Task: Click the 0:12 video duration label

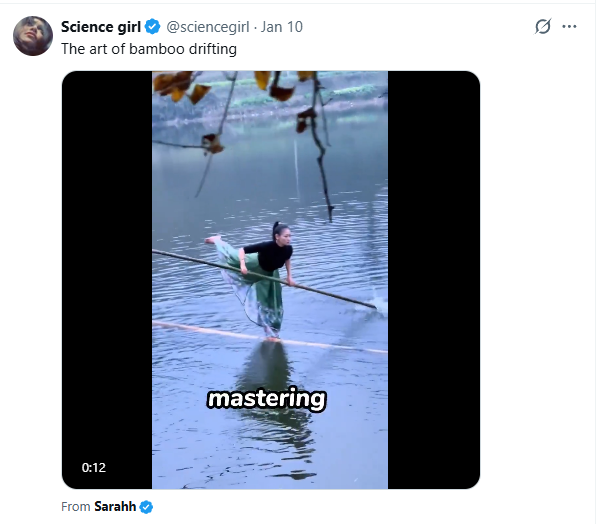Action: [x=93, y=467]
